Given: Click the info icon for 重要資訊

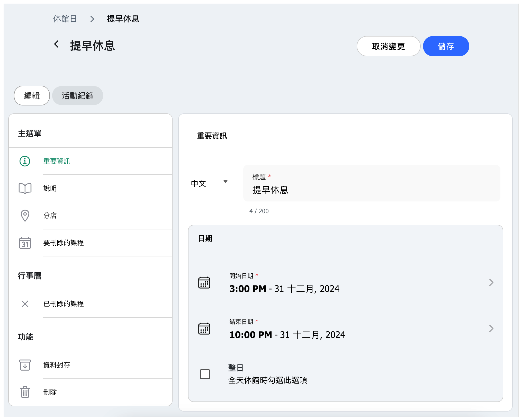Looking at the screenshot, I should tap(25, 161).
